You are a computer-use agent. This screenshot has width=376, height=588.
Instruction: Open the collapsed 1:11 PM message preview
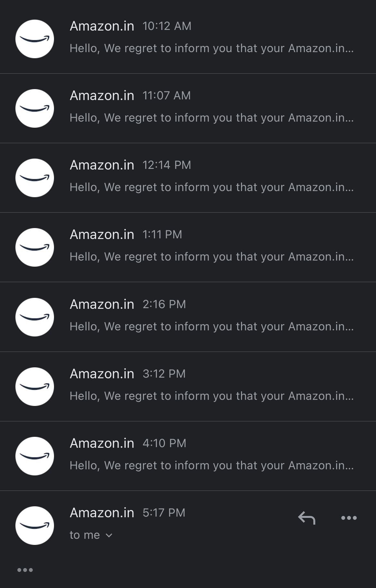pos(211,257)
